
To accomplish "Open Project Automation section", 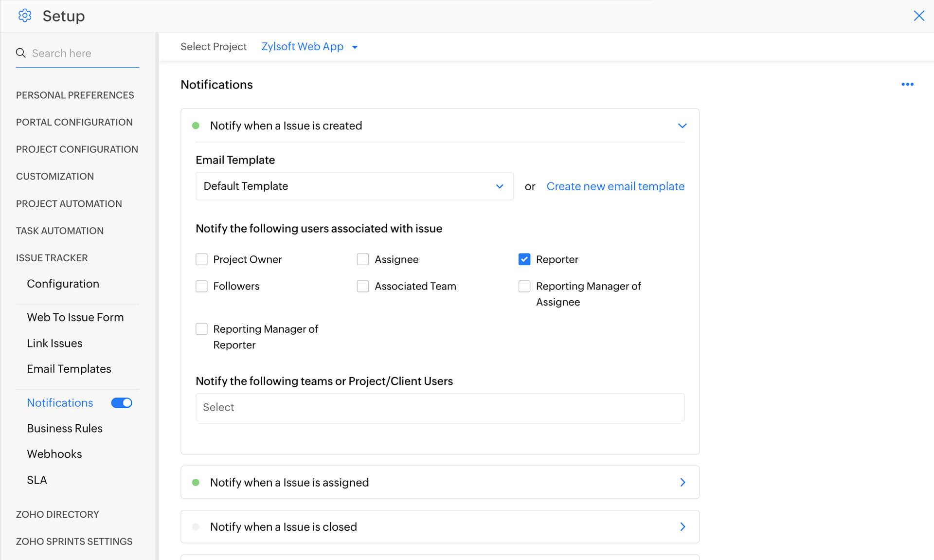I will pos(69,203).
